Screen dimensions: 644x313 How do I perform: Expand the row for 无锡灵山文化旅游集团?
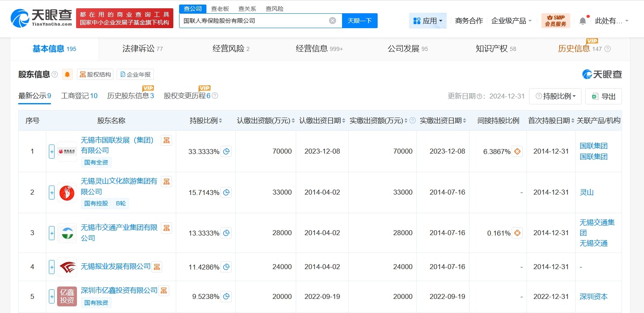(51, 192)
